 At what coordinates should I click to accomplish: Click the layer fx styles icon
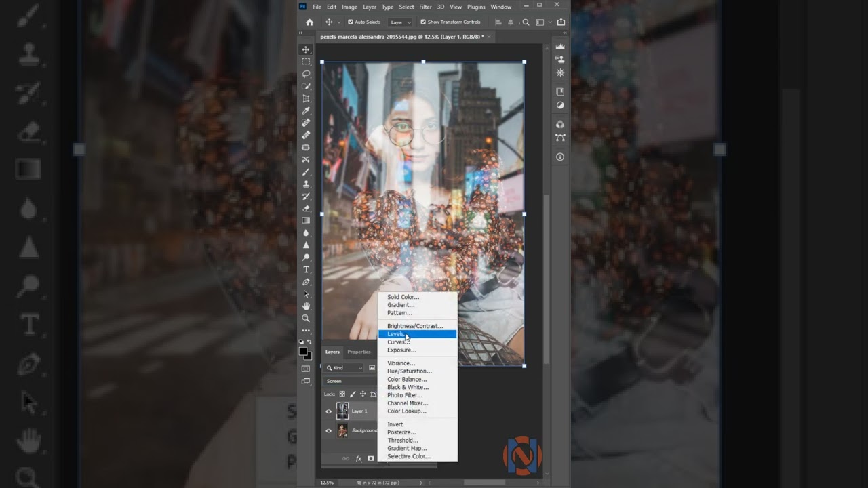coord(359,459)
